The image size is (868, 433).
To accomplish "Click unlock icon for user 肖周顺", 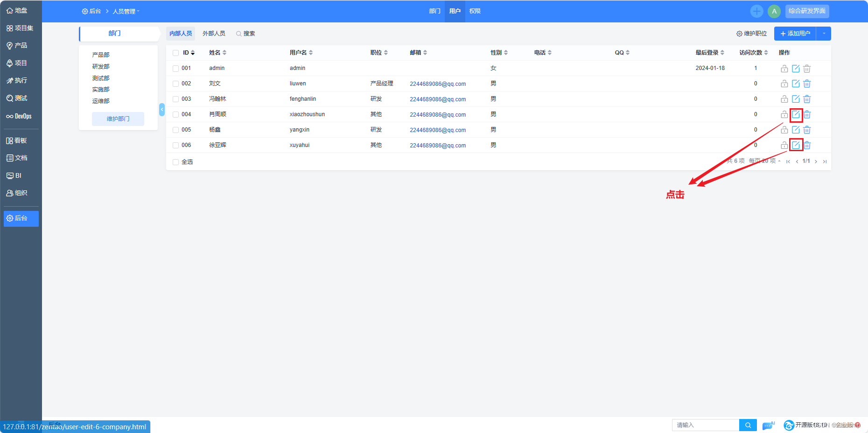I will click(784, 114).
